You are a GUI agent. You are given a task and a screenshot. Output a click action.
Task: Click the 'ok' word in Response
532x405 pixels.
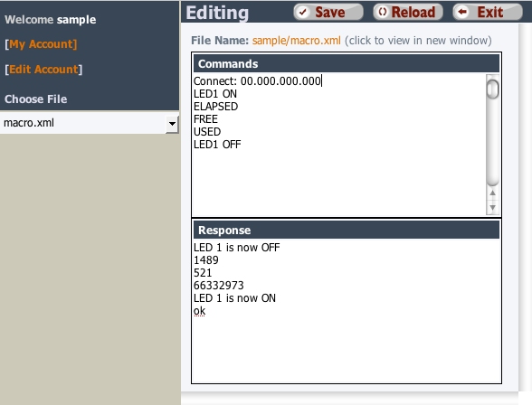point(199,311)
